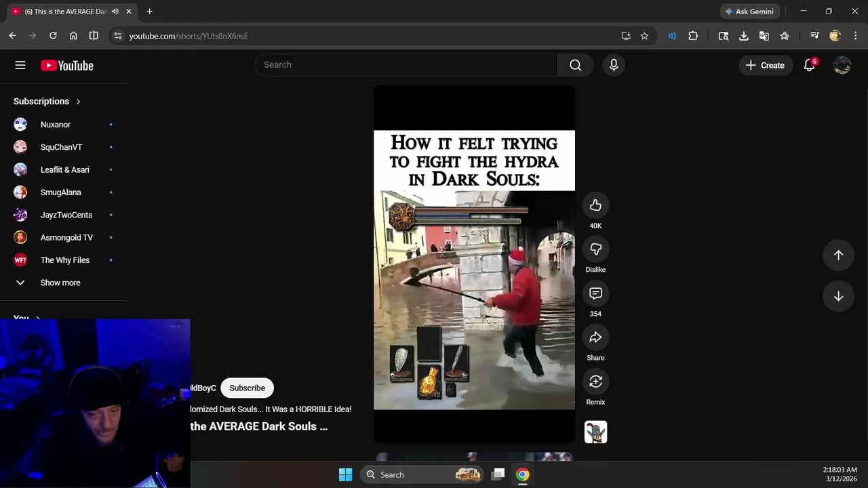Image resolution: width=868 pixels, height=488 pixels.
Task: Open the YouTube account avatar menu
Action: tap(842, 65)
